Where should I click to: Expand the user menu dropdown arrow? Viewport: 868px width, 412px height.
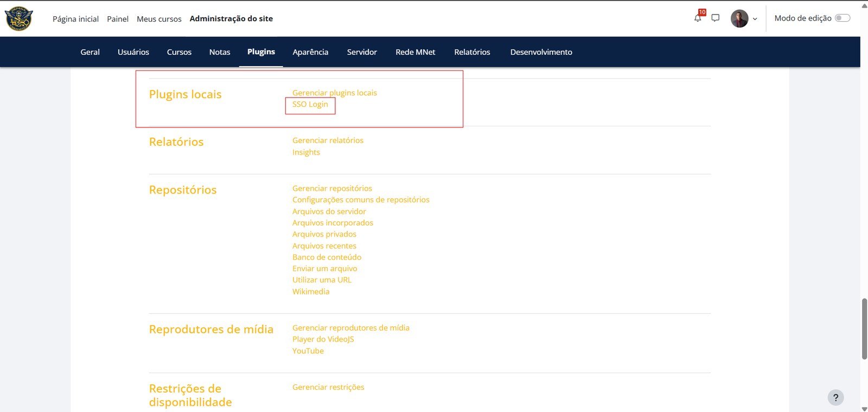point(755,19)
